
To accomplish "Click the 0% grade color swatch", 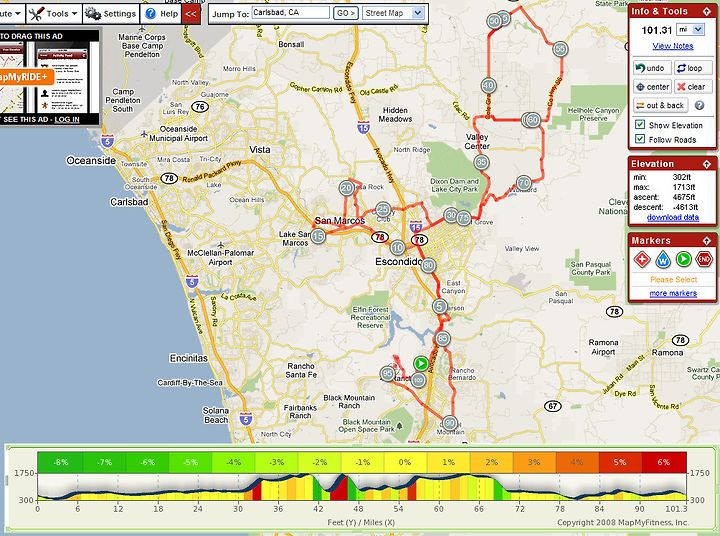I will coord(405,463).
